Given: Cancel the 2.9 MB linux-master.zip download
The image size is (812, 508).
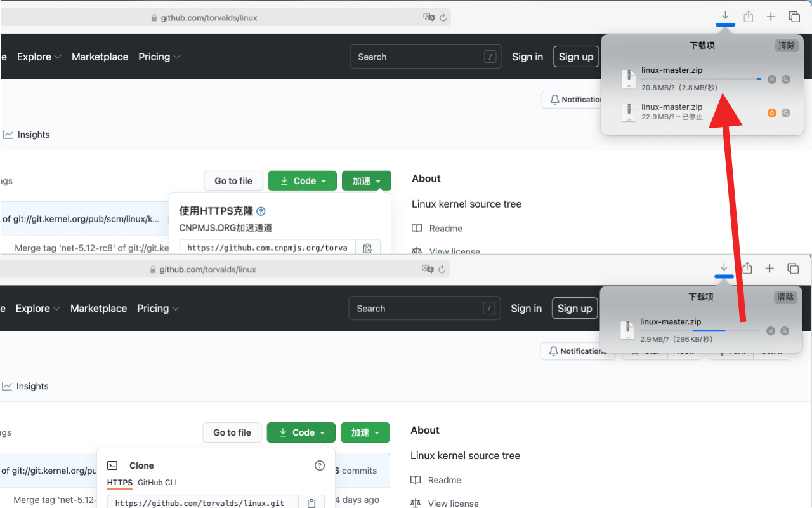Looking at the screenshot, I should 771,331.
